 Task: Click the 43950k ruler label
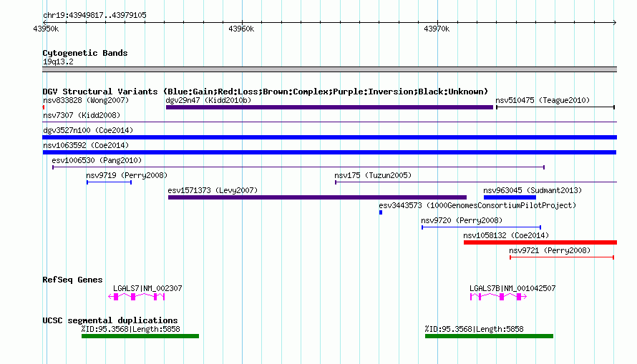(46, 29)
